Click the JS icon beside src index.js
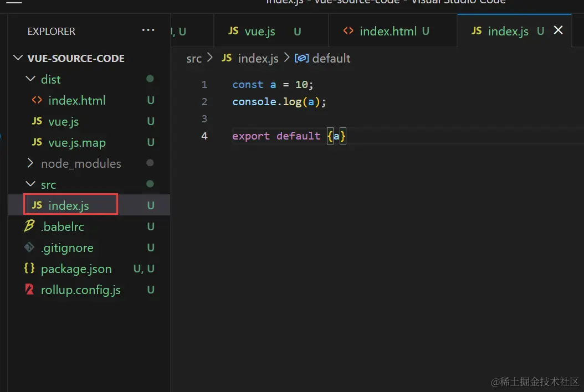This screenshot has width=584, height=392. pyautogui.click(x=37, y=205)
